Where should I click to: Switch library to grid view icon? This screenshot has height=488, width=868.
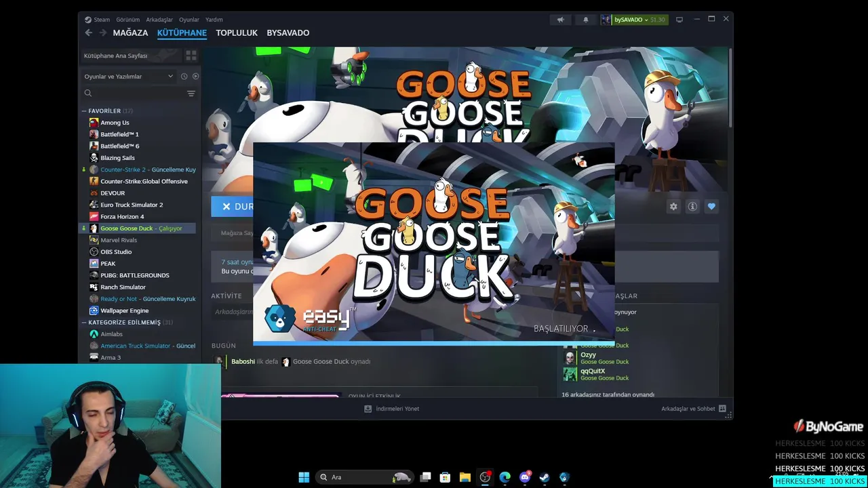pos(191,56)
